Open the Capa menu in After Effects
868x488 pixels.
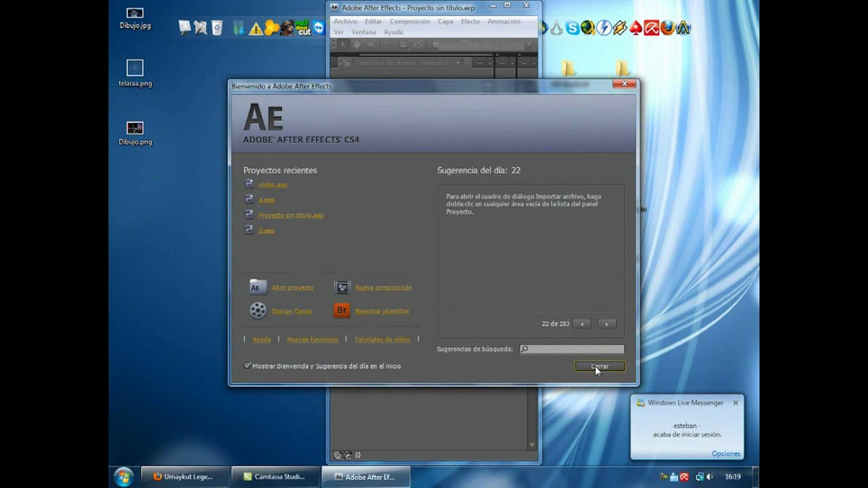click(x=446, y=22)
